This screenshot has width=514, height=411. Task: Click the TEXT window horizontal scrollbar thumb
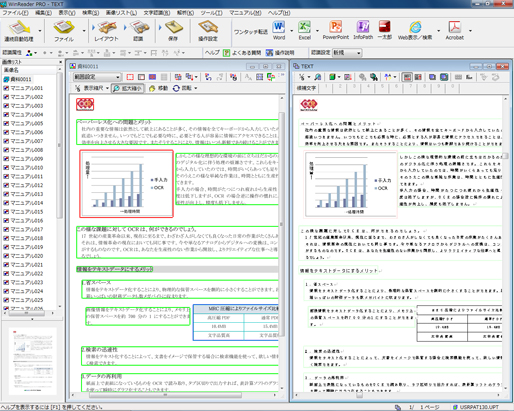(x=359, y=395)
